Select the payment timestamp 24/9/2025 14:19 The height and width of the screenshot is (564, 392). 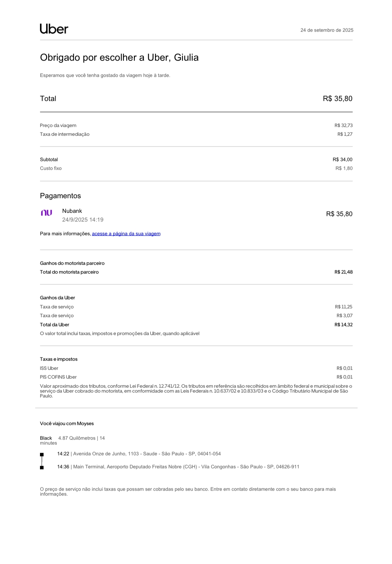coord(83,220)
